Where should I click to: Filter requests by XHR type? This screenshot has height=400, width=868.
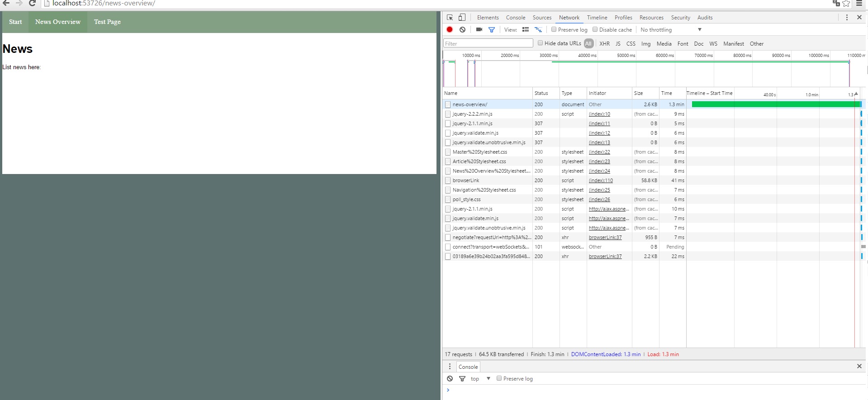[x=604, y=44]
